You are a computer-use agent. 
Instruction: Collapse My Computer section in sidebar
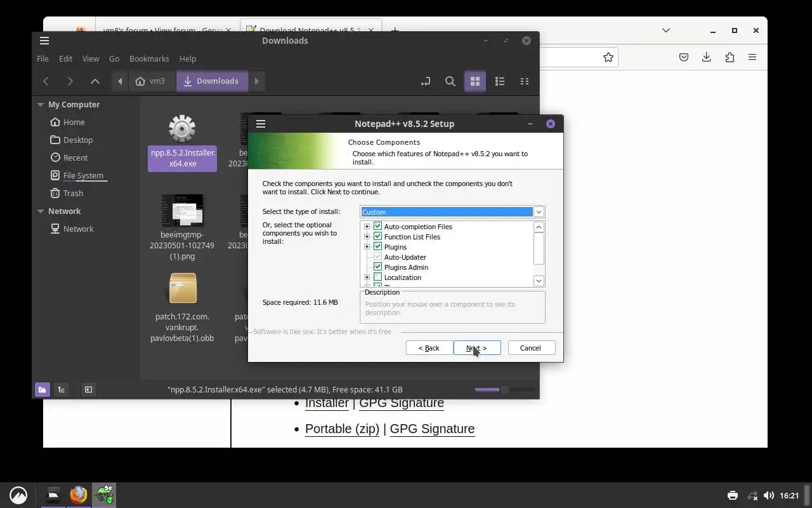point(41,104)
